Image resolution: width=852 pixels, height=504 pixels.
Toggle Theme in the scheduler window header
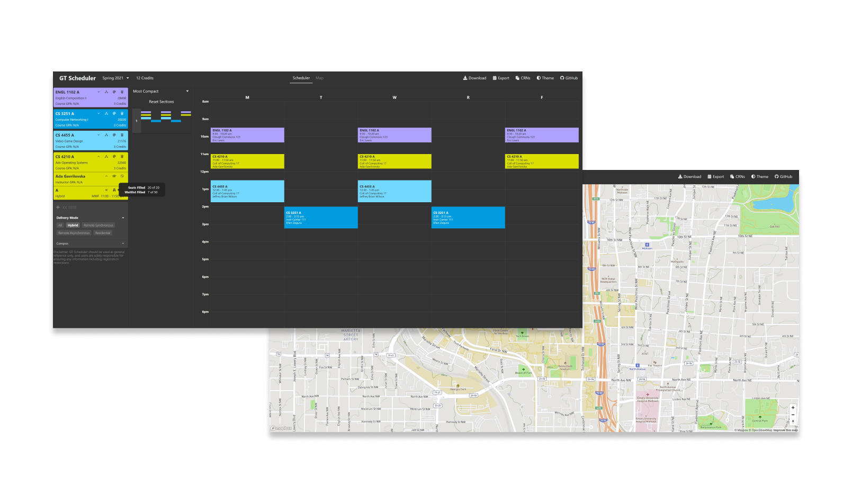click(545, 78)
